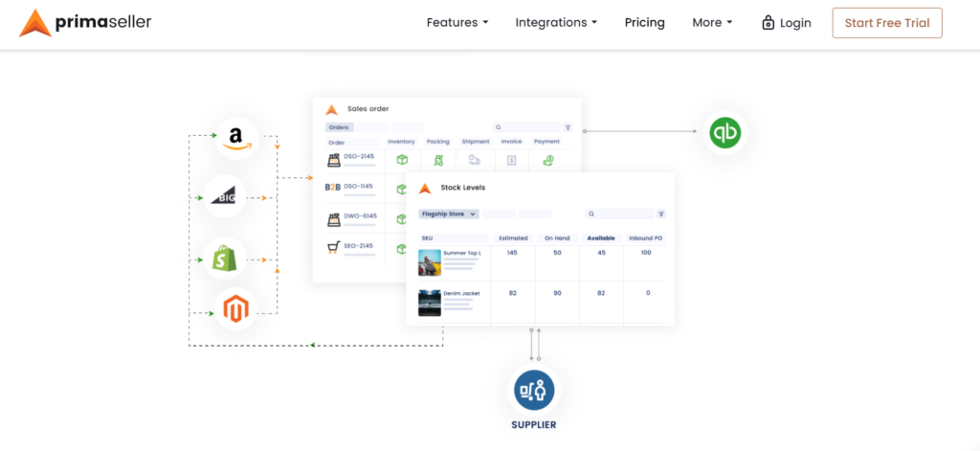Open order DSO-2145

point(359,156)
